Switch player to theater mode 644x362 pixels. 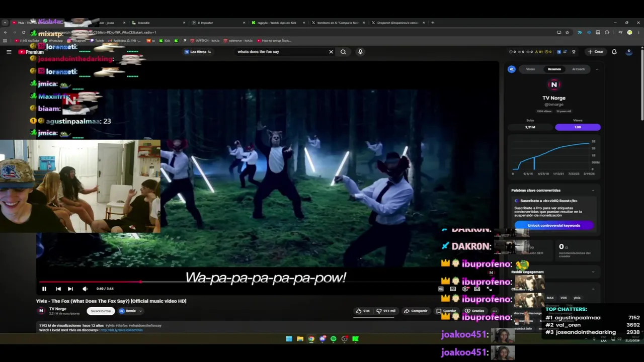coord(477,289)
